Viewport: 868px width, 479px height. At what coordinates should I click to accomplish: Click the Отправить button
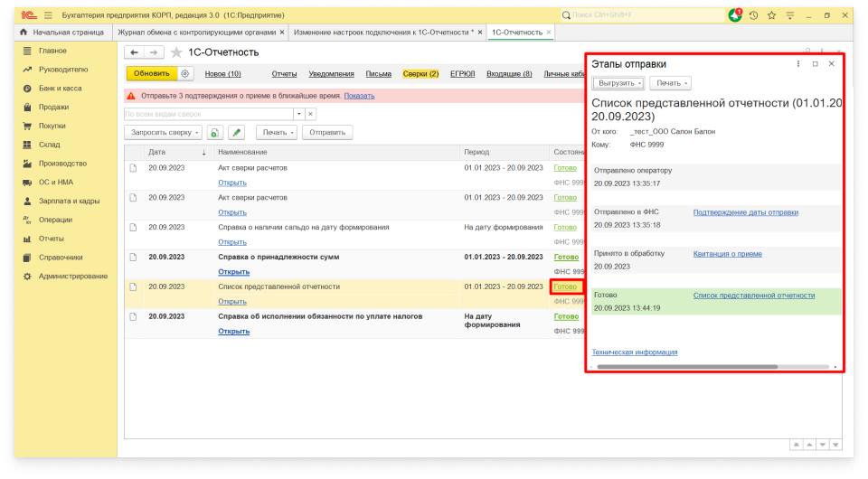pos(327,133)
